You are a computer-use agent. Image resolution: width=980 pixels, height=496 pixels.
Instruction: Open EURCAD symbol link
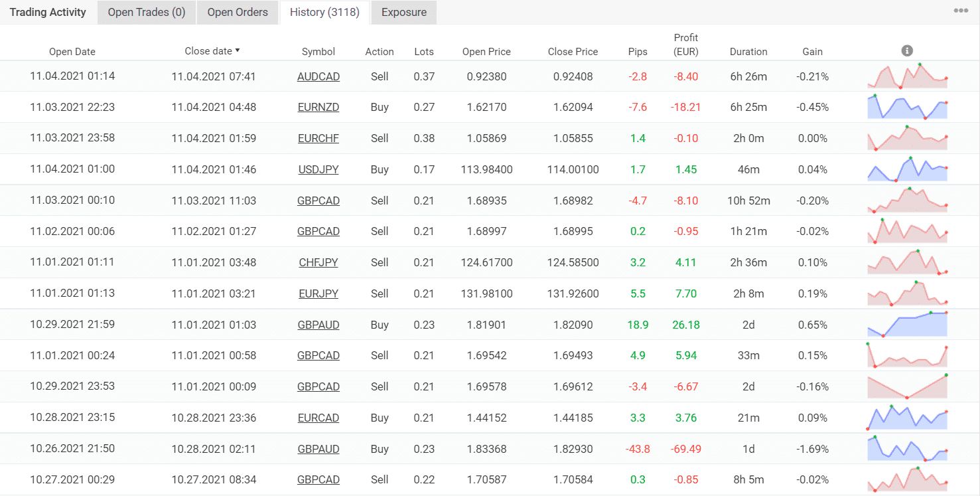coord(318,418)
